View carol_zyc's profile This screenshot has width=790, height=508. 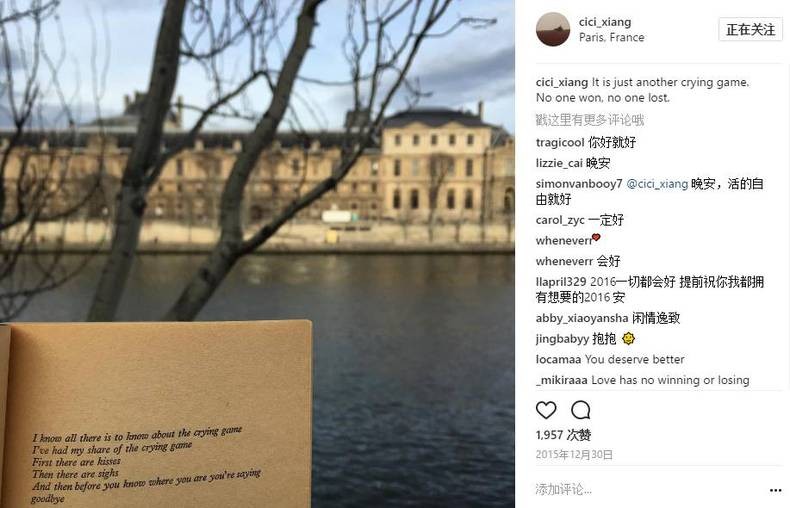click(560, 220)
